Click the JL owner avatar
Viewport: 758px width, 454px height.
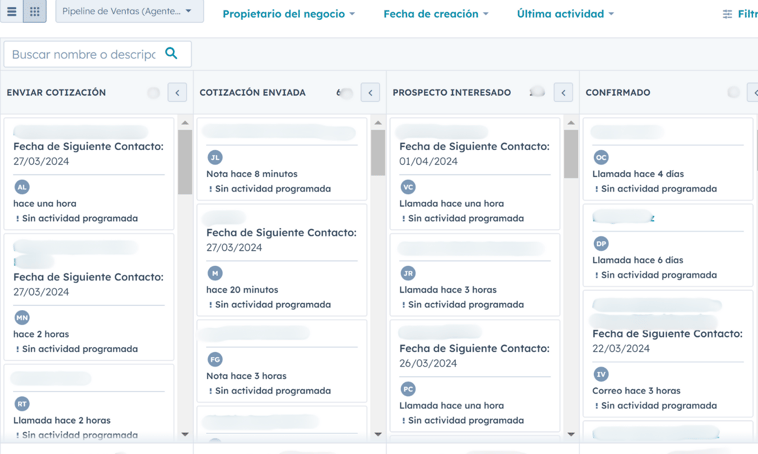click(214, 157)
